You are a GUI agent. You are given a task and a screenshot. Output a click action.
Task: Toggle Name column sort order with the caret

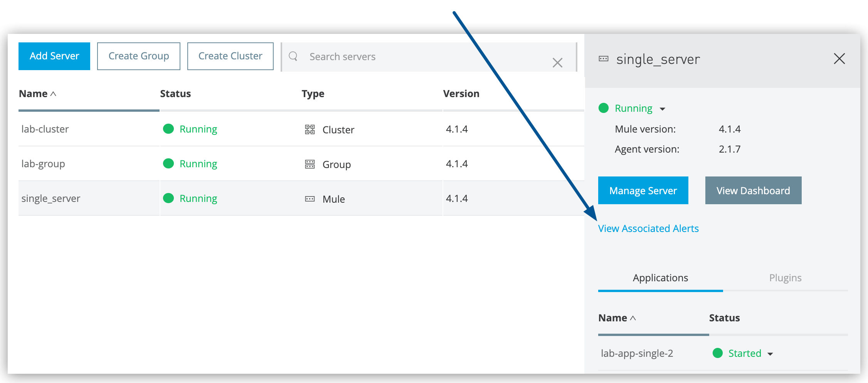(x=53, y=93)
